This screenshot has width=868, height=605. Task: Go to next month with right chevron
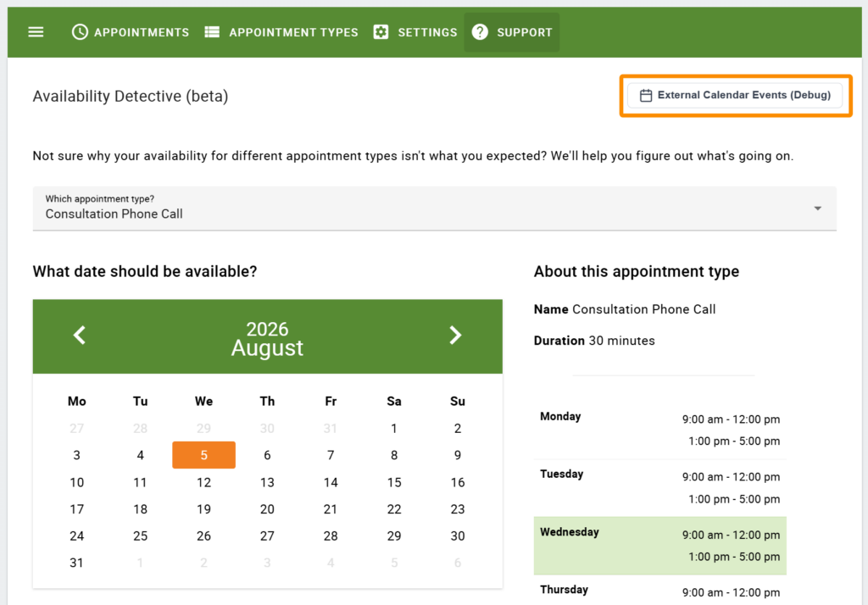click(x=455, y=335)
